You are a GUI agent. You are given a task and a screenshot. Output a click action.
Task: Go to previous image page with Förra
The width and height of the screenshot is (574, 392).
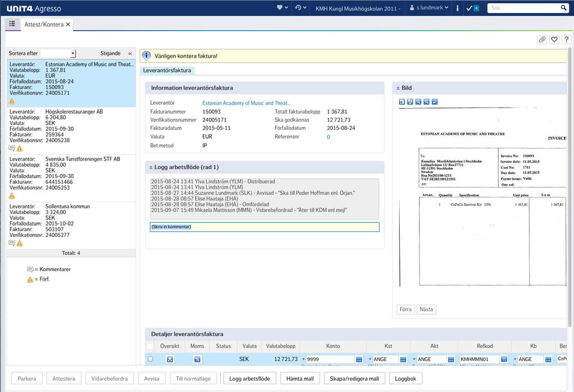pos(406,309)
